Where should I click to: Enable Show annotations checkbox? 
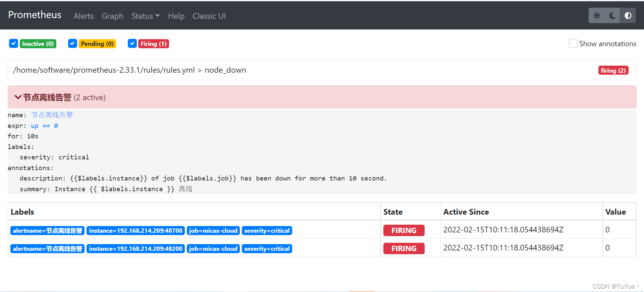pyautogui.click(x=573, y=44)
